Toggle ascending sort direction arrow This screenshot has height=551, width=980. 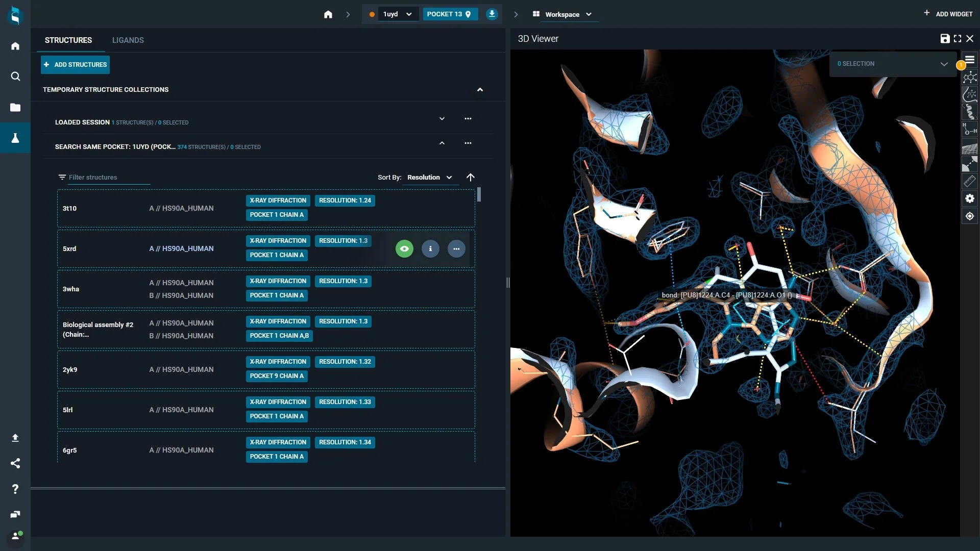(471, 178)
